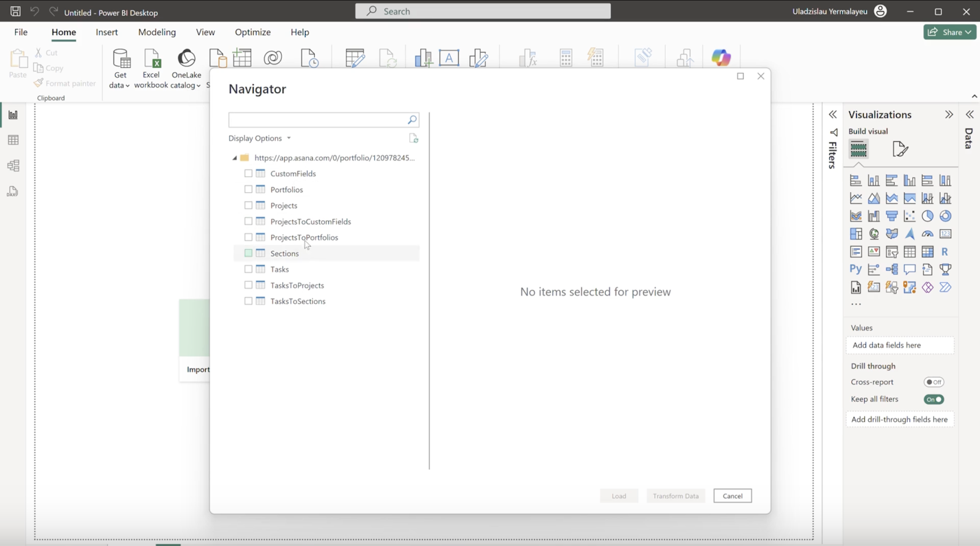Open Model view in left sidebar
Screen dimensions: 980x546
coord(13,166)
